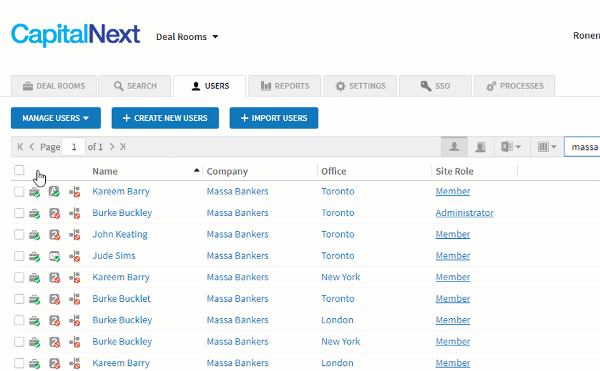Sort the list by the Name column header
Screen dimensions: 600x371
click(x=105, y=171)
